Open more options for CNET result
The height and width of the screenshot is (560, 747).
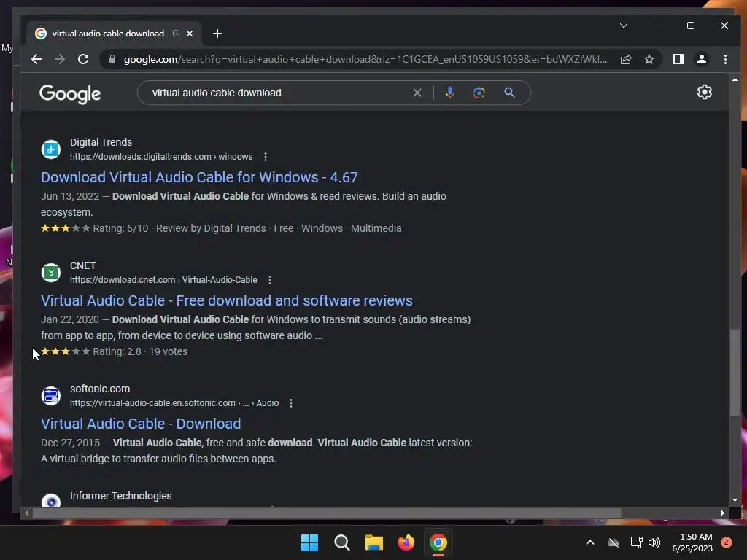tap(270, 280)
